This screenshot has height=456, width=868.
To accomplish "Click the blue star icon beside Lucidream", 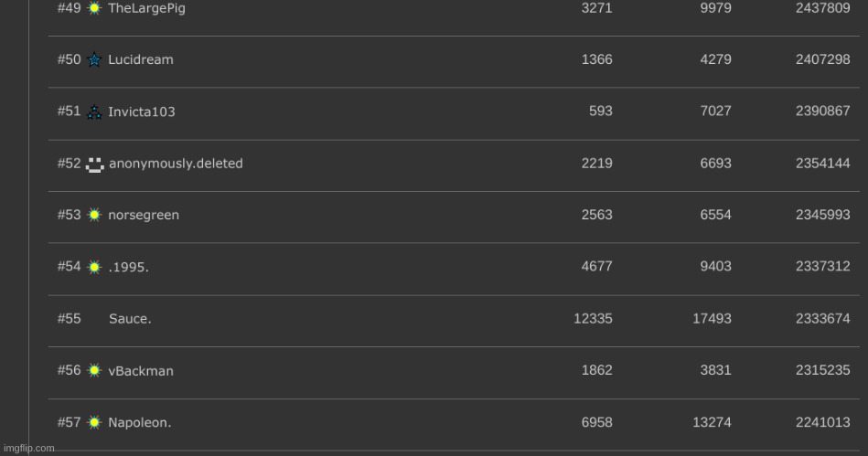I will [x=94, y=60].
